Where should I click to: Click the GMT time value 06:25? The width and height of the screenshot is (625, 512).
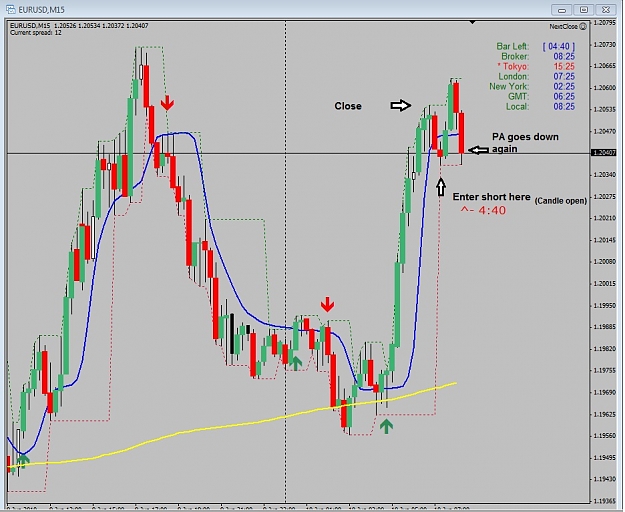pyautogui.click(x=564, y=96)
